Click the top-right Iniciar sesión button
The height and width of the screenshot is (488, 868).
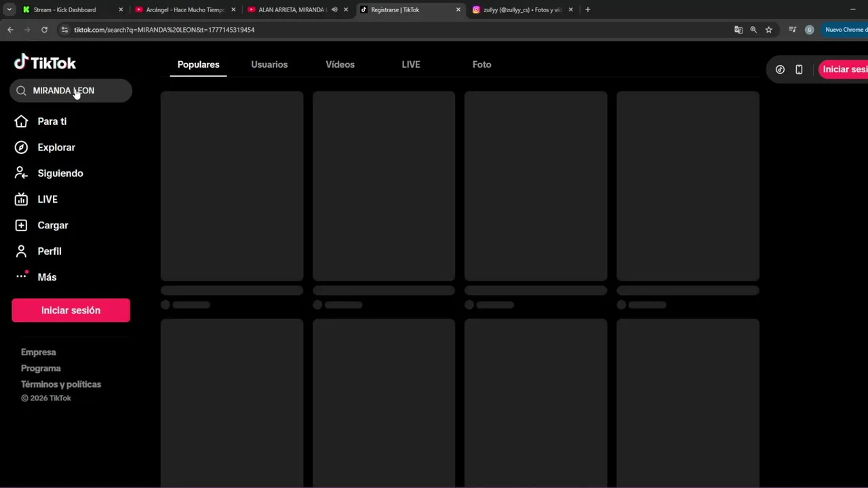tap(844, 69)
